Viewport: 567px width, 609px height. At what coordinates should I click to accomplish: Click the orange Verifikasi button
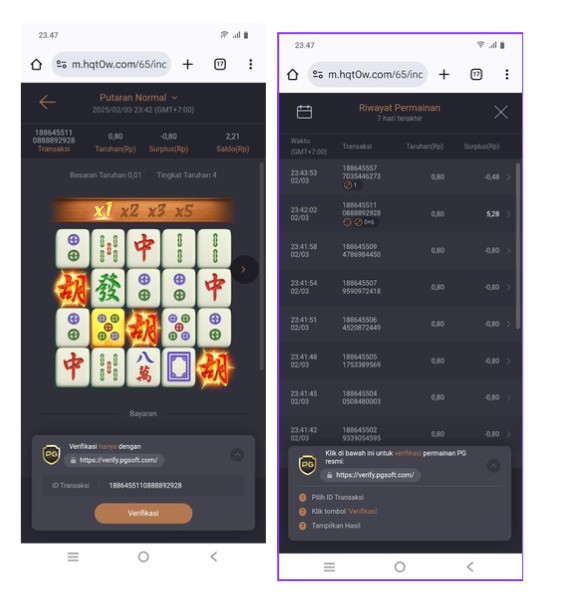coord(143,513)
